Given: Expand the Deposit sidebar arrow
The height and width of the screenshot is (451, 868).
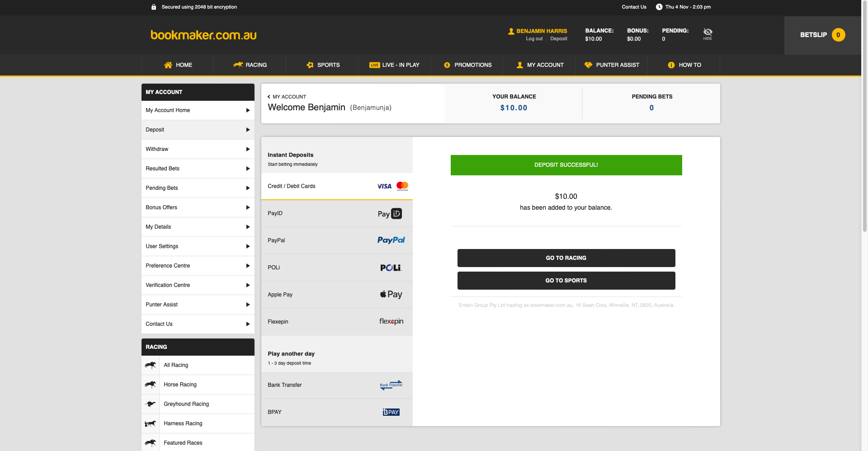Looking at the screenshot, I should pos(248,130).
